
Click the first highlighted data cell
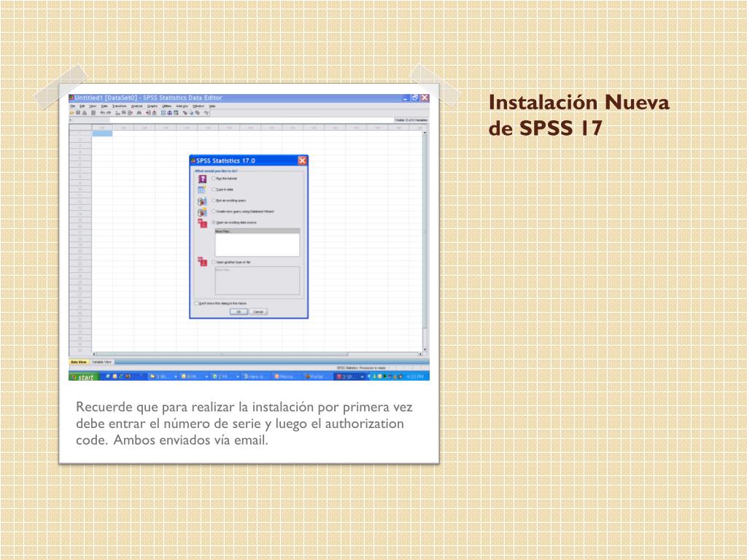click(x=102, y=133)
